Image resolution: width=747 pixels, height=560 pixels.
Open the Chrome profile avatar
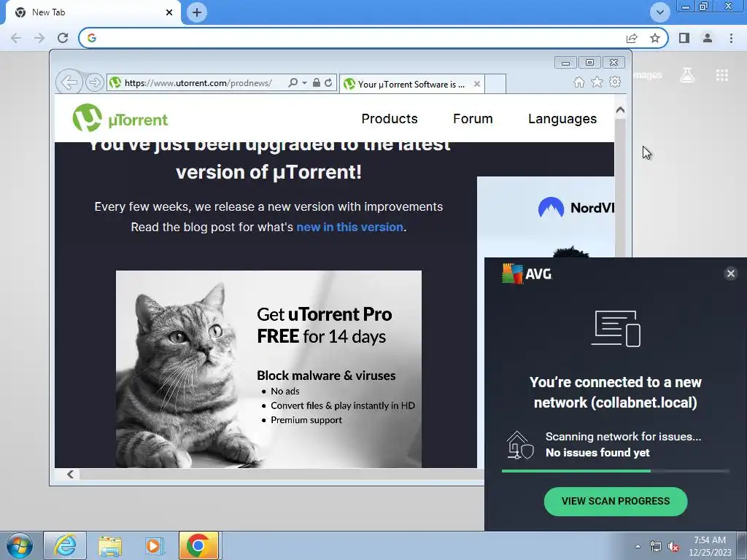[708, 38]
